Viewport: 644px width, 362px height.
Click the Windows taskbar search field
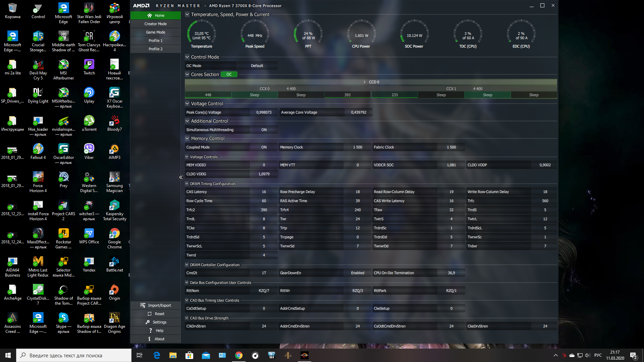pyautogui.click(x=74, y=355)
